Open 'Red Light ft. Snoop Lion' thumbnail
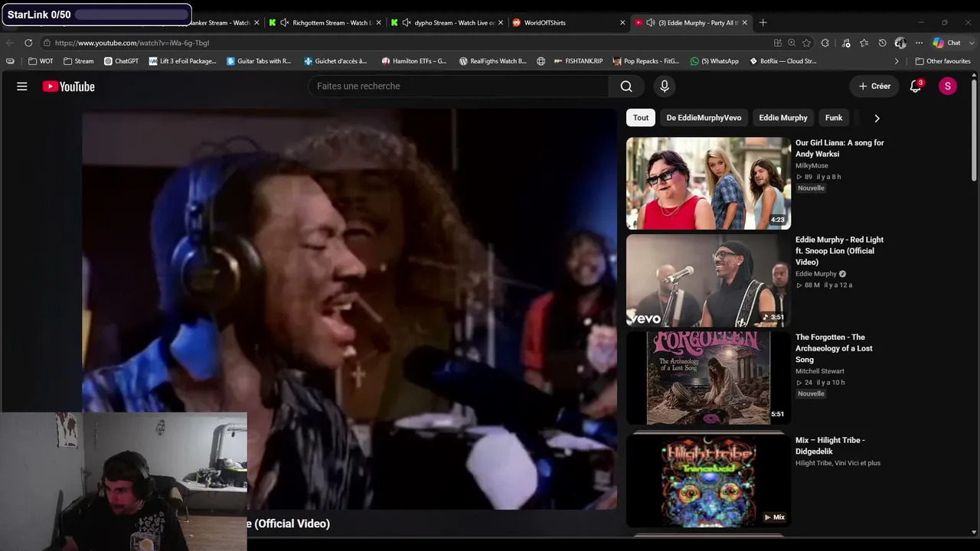The image size is (980, 551). coord(708,280)
